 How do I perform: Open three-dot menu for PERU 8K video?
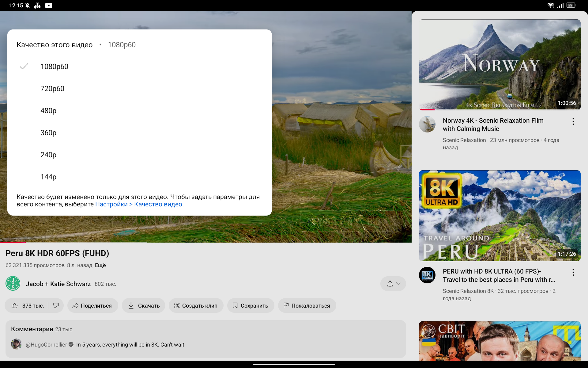tap(573, 272)
